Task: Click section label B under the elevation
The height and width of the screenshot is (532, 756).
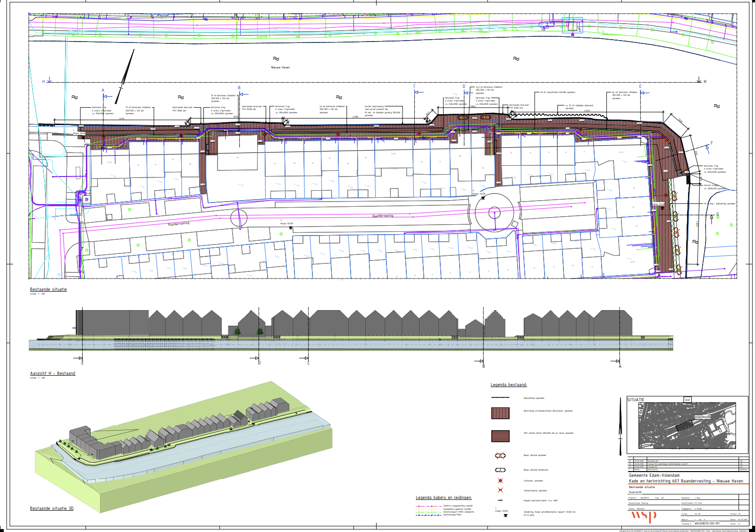Action: point(483,366)
